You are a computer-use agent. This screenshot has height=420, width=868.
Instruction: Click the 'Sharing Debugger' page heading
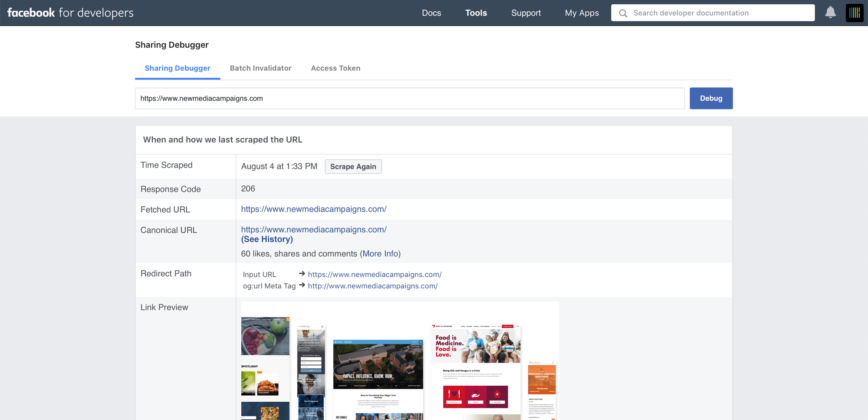[172, 45]
